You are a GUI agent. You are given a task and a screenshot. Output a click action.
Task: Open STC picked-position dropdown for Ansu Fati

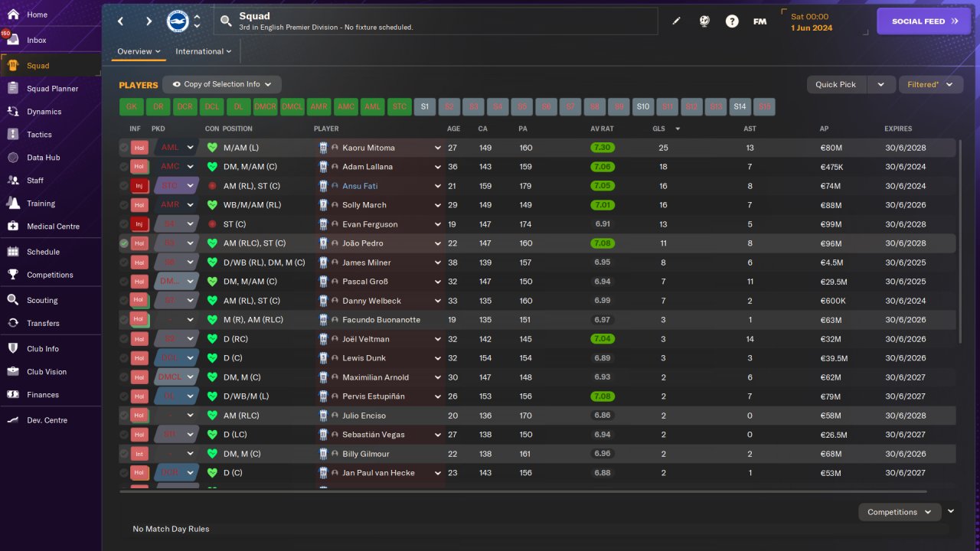pos(190,186)
